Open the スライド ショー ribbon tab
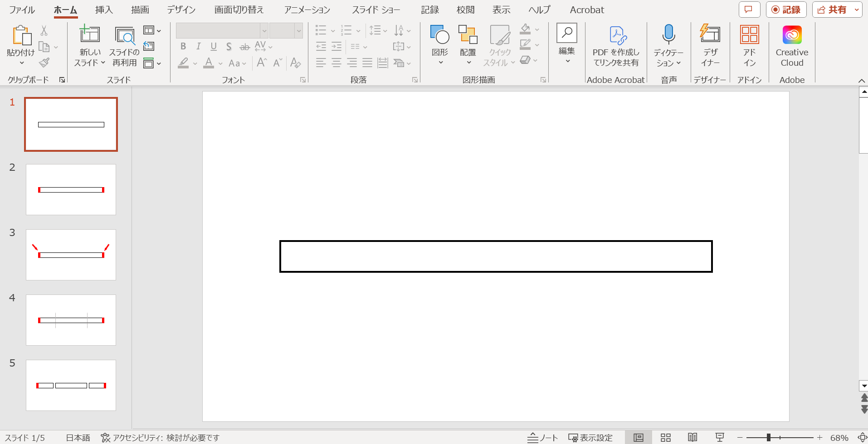Screen dimensions: 868x444 375,10
